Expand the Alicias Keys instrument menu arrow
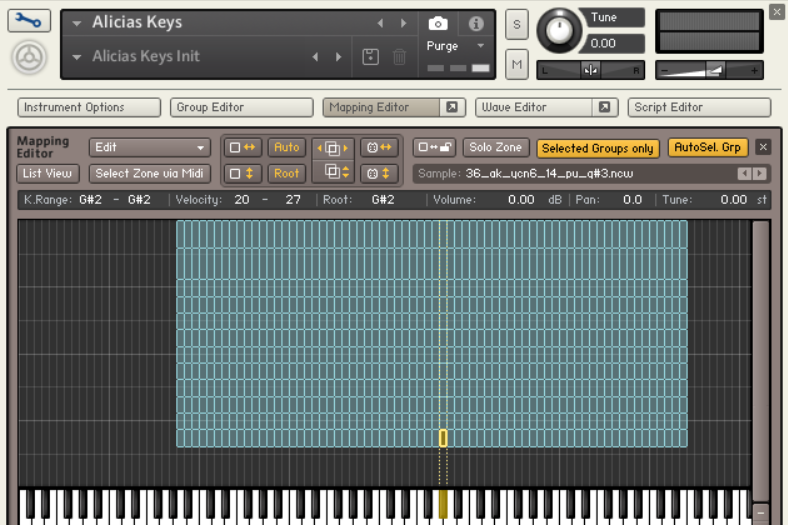788x525 pixels. tap(76, 23)
